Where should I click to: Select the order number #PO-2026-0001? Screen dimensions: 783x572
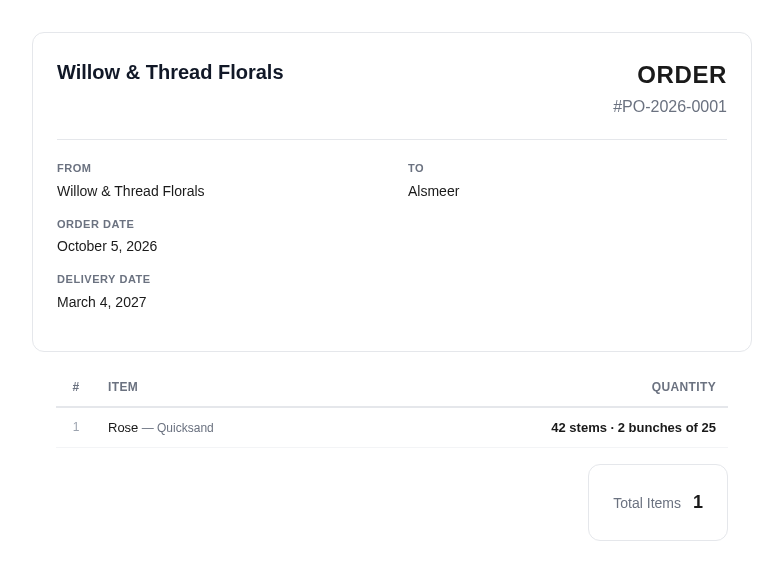pyautogui.click(x=670, y=106)
